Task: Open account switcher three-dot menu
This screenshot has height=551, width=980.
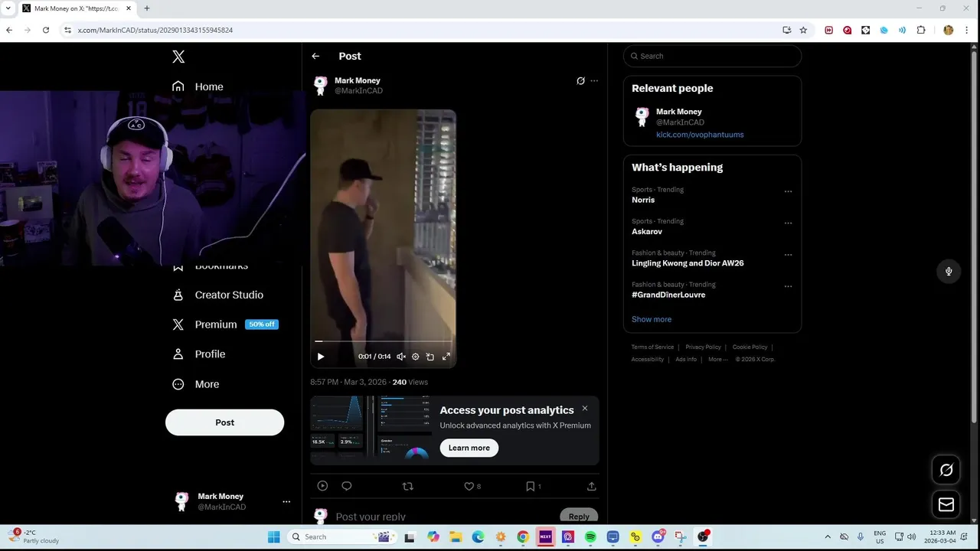Action: [x=286, y=502]
